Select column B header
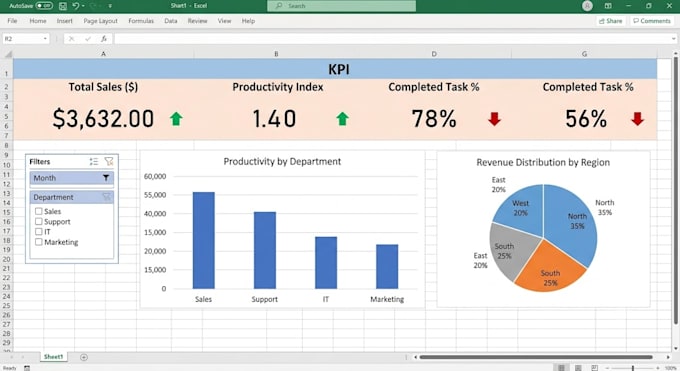Screen dimensions: 680x371 (x=276, y=54)
